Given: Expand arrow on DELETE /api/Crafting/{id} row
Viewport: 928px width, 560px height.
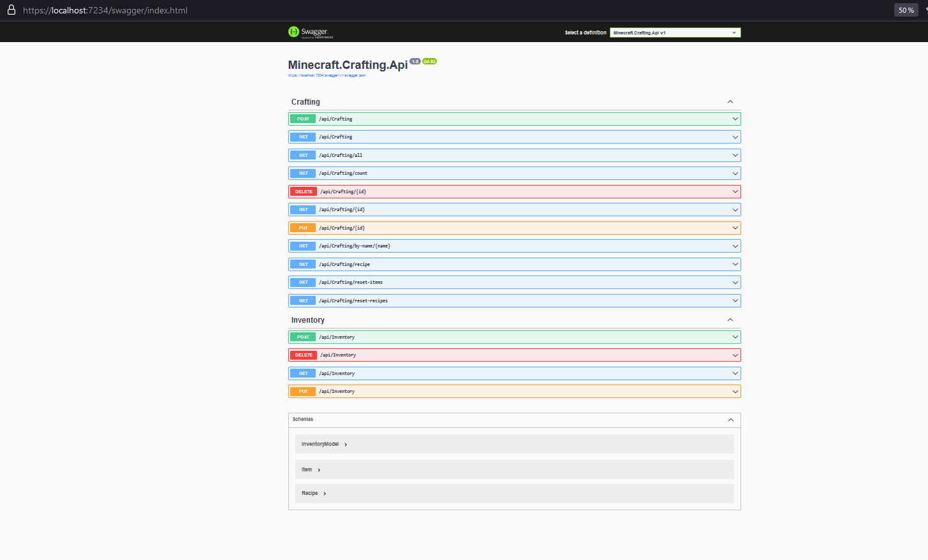Looking at the screenshot, I should 735,191.
